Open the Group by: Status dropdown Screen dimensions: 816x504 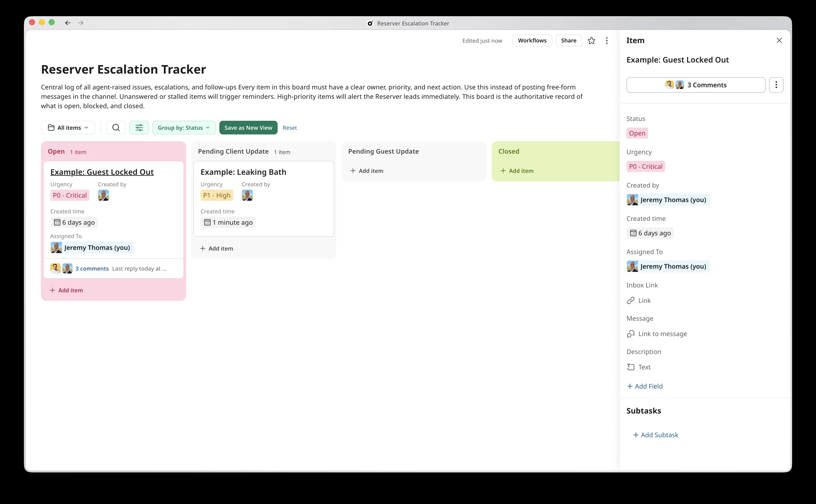pyautogui.click(x=184, y=128)
